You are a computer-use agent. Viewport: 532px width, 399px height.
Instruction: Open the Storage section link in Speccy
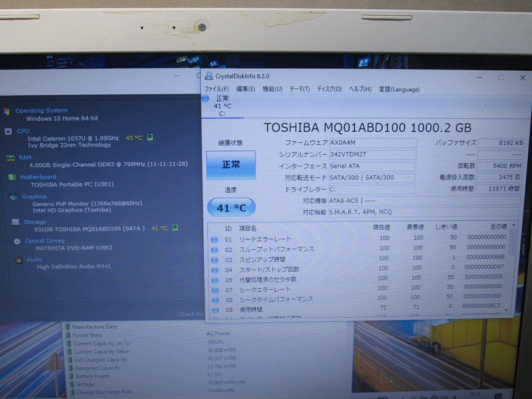coord(35,222)
